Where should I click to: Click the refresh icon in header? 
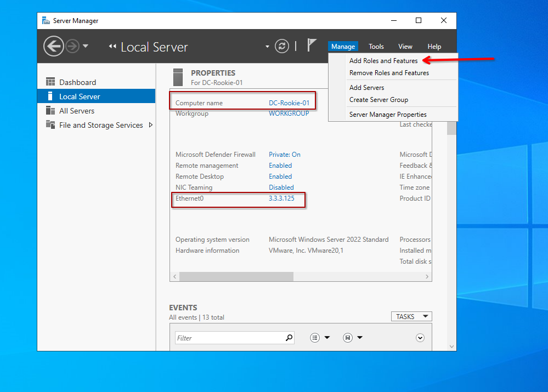(x=282, y=46)
